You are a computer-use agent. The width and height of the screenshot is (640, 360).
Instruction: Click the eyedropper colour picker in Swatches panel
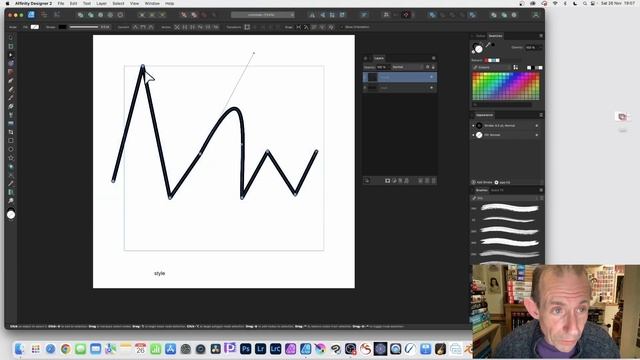(x=488, y=45)
